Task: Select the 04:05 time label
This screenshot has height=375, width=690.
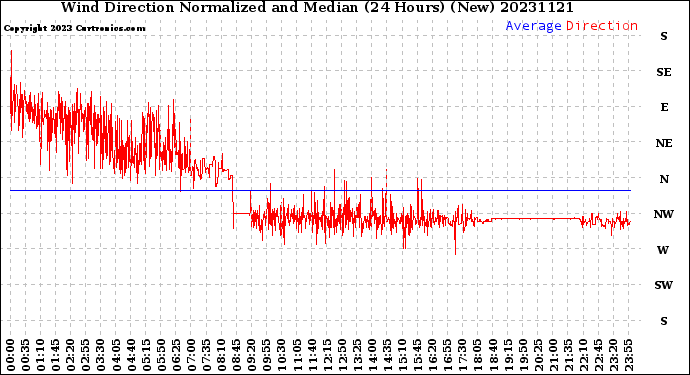Action: coord(116,356)
